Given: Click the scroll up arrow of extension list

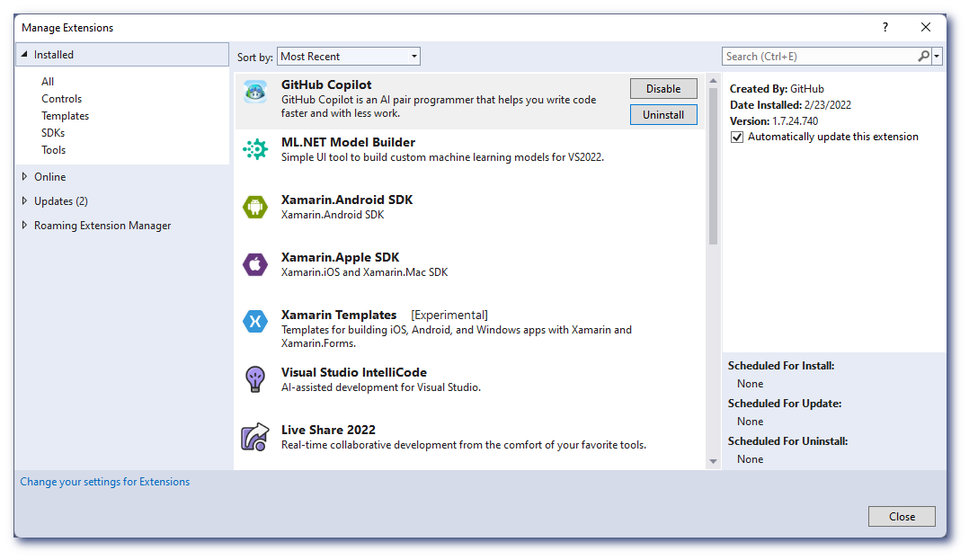Looking at the screenshot, I should 713,81.
